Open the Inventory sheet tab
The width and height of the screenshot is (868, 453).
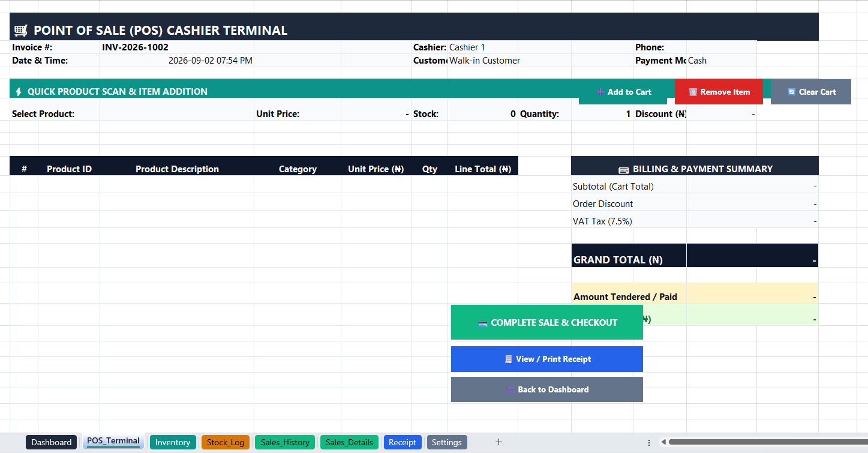pos(173,442)
